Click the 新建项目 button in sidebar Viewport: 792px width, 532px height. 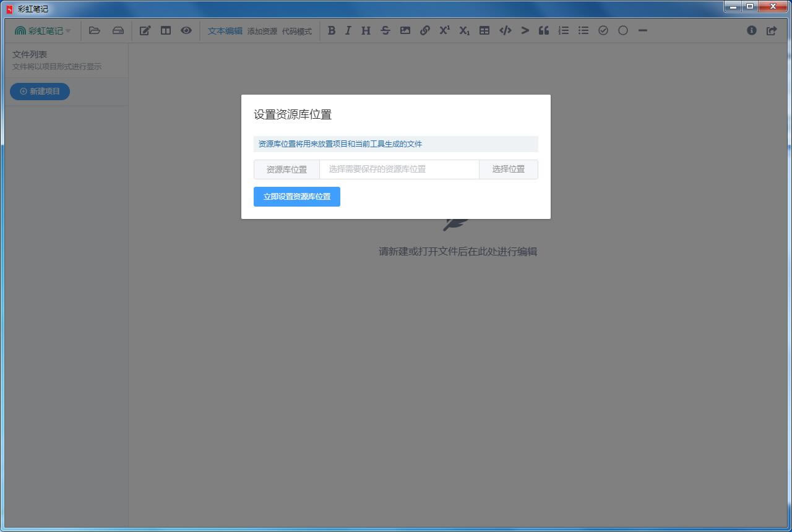(x=40, y=92)
